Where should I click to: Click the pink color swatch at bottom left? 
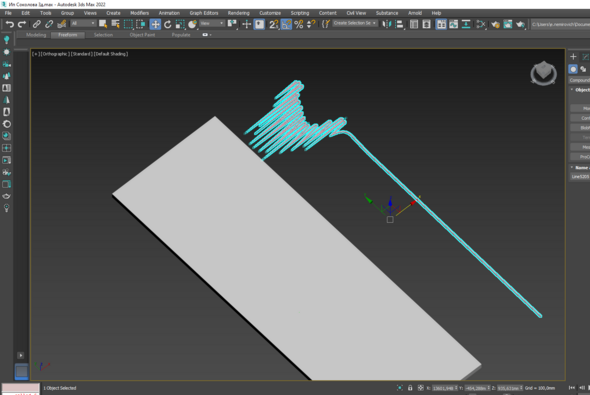coord(21,388)
